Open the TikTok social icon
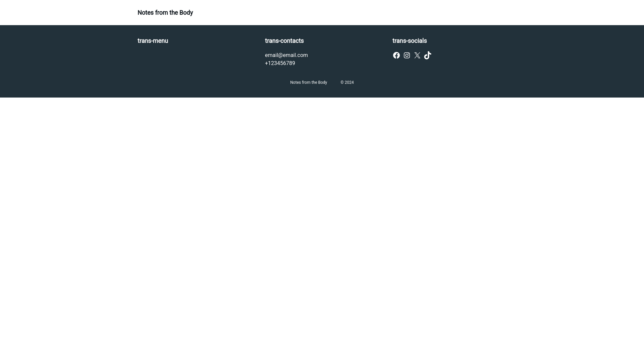Screen dimensions: 644x362 [427, 55]
